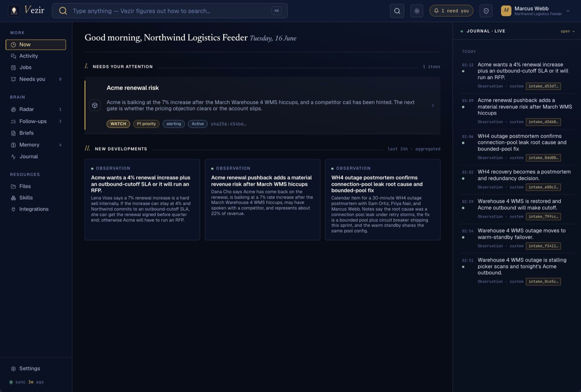The image size is (581, 392).
Task: Click the '1 items' count label
Action: click(431, 67)
